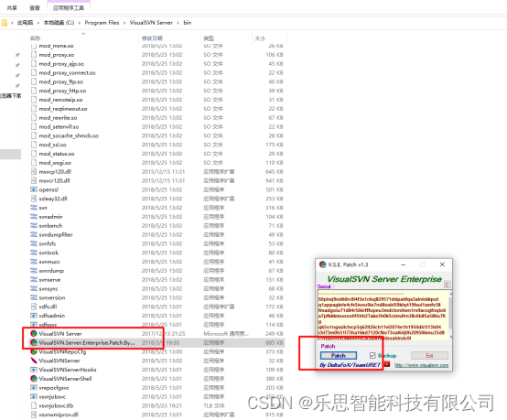Click the mod_proxy.so file icon
The image size is (507, 420).
(34, 55)
